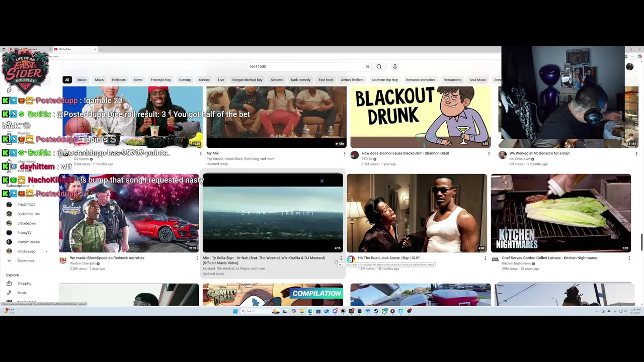Open options for alcohol blackouts video

489,153
